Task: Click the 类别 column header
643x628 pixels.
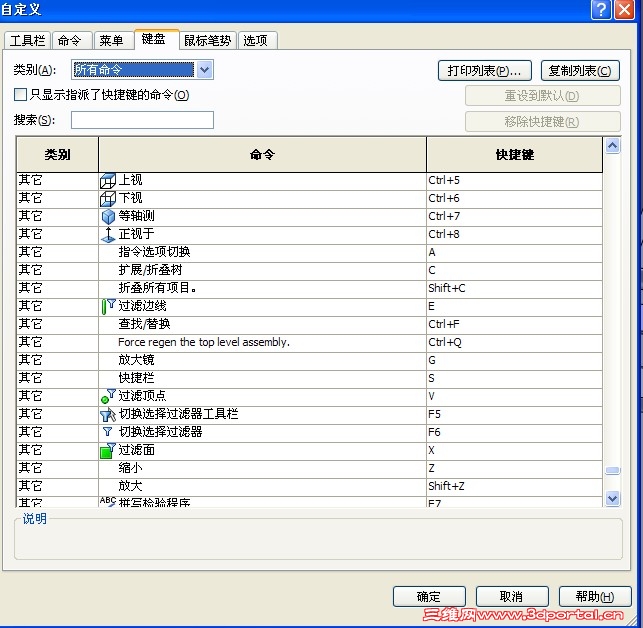Action: point(57,155)
